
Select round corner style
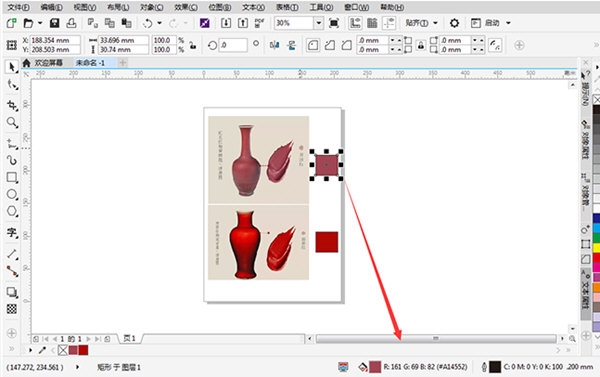pos(313,46)
